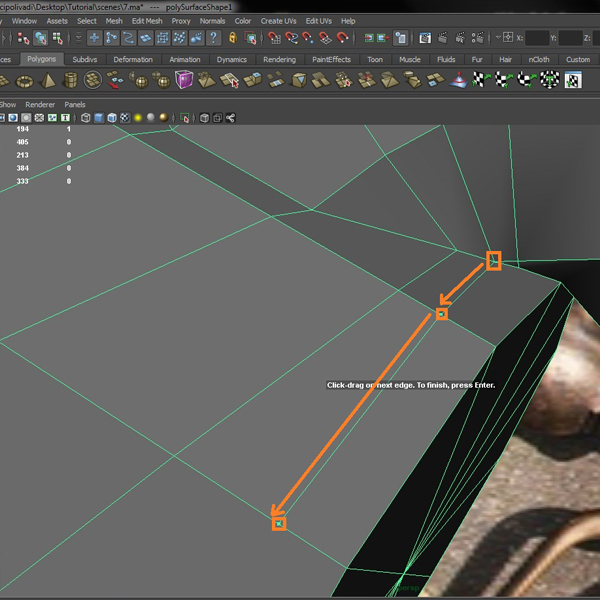Open the Create UVs menu
This screenshot has width=600, height=600.
pos(279,21)
